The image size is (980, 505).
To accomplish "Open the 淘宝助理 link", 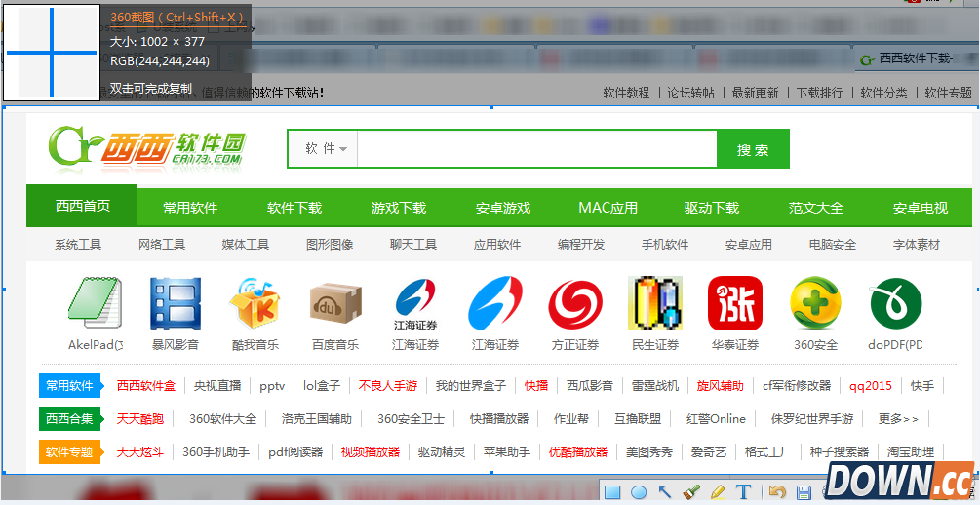I will [911, 451].
